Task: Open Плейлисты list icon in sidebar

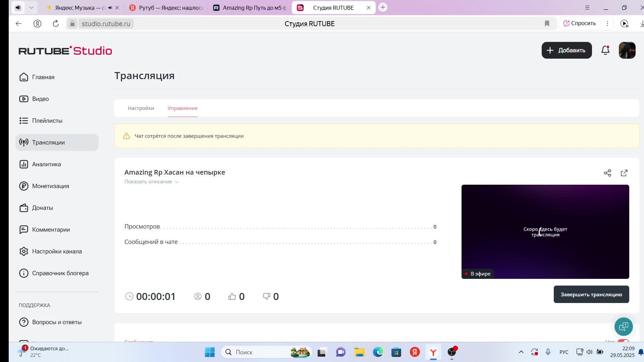Action: [x=23, y=121]
